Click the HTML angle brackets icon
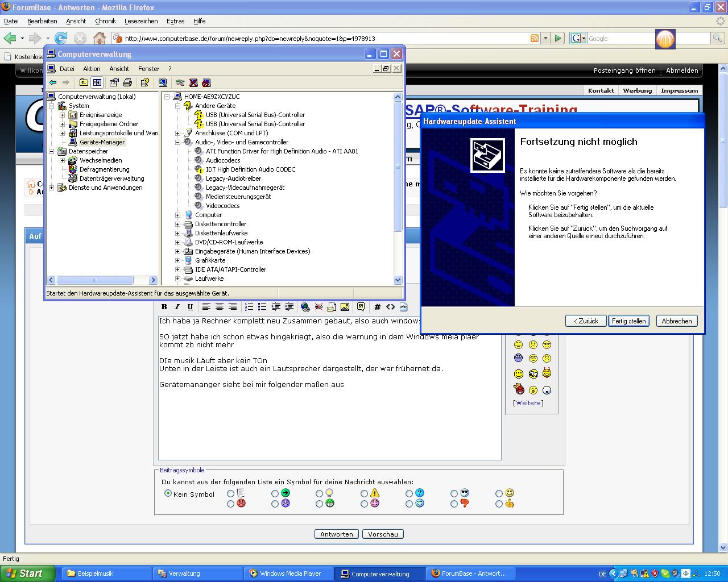The height and width of the screenshot is (582, 728). click(x=390, y=307)
